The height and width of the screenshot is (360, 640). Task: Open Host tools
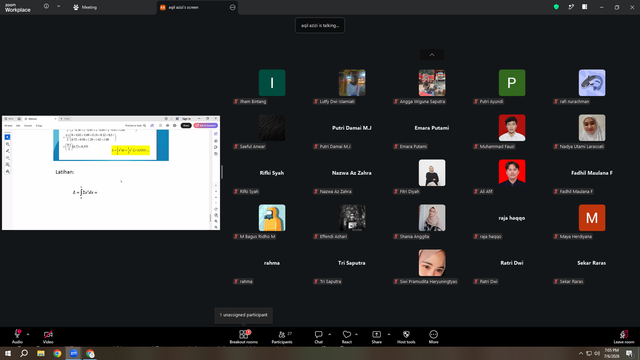click(x=406, y=337)
